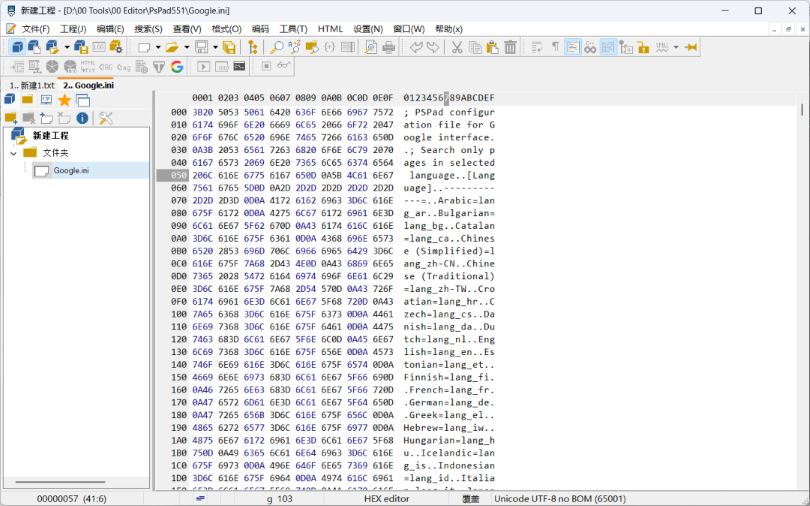Select Google.ini in the project tree
The height and width of the screenshot is (506, 810).
pos(70,171)
